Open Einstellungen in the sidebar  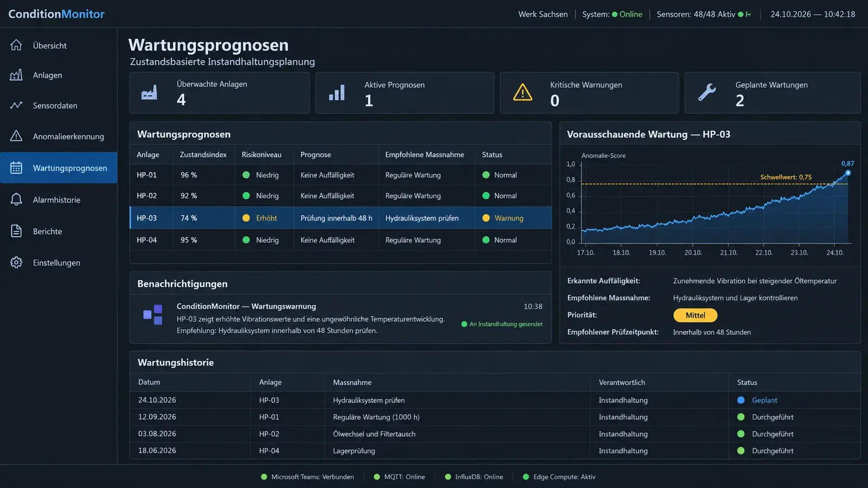(x=59, y=262)
